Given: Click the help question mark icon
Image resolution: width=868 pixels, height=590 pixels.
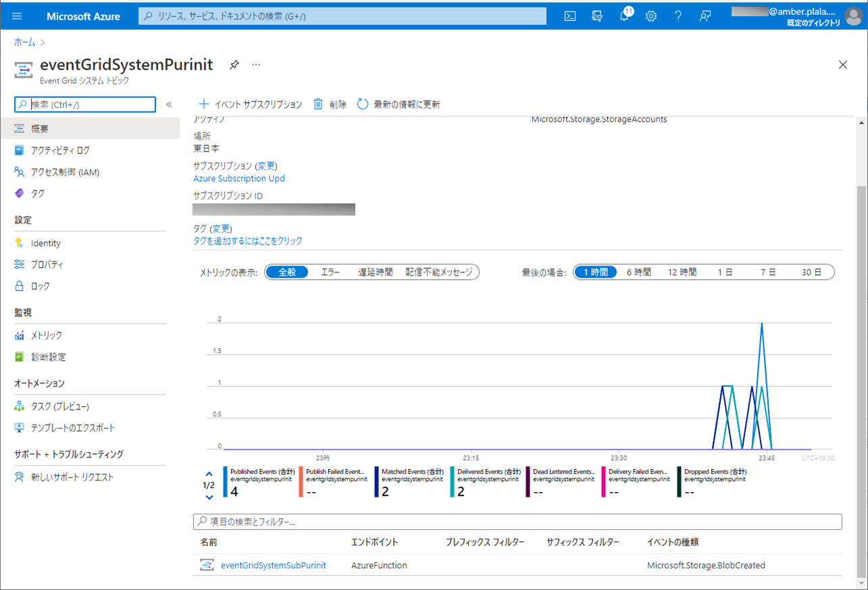Looking at the screenshot, I should coord(678,16).
